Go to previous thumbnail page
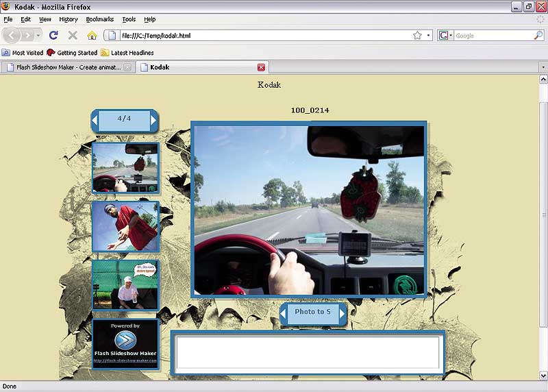Screen dimensions: 548x392 click(x=95, y=120)
